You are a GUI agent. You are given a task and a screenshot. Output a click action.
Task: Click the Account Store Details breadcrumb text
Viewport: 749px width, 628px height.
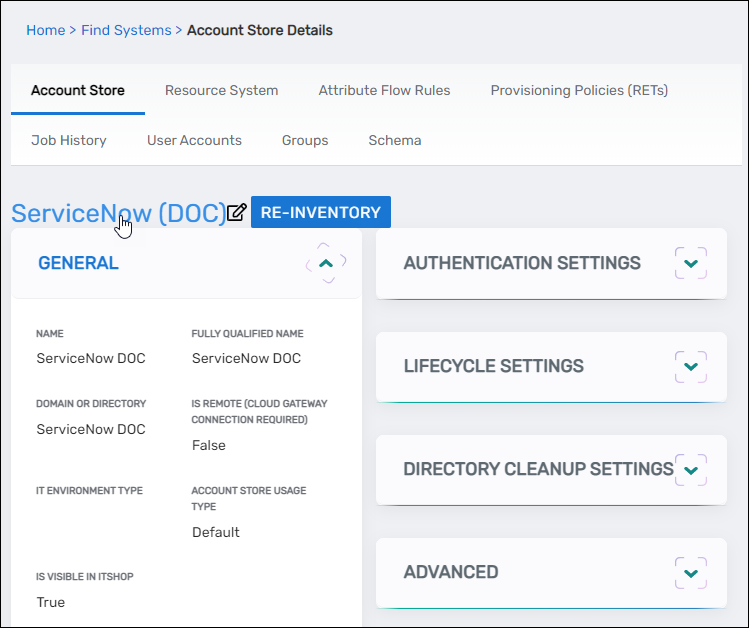pyautogui.click(x=260, y=30)
